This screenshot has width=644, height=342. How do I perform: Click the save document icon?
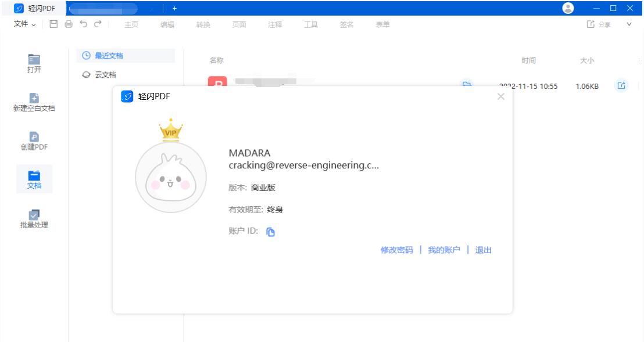coord(53,24)
